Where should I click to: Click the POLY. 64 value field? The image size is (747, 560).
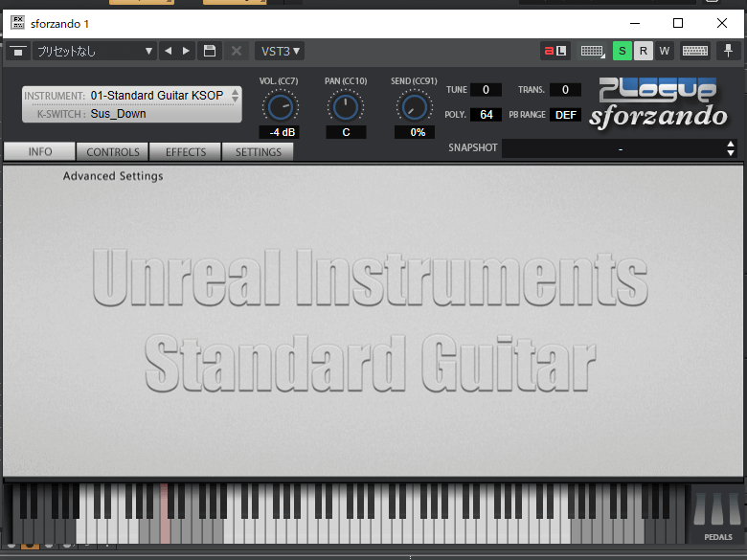click(486, 115)
